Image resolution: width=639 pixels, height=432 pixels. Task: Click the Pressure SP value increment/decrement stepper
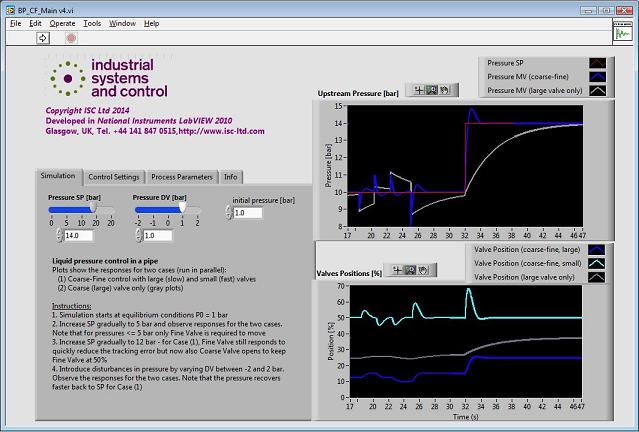point(59,236)
